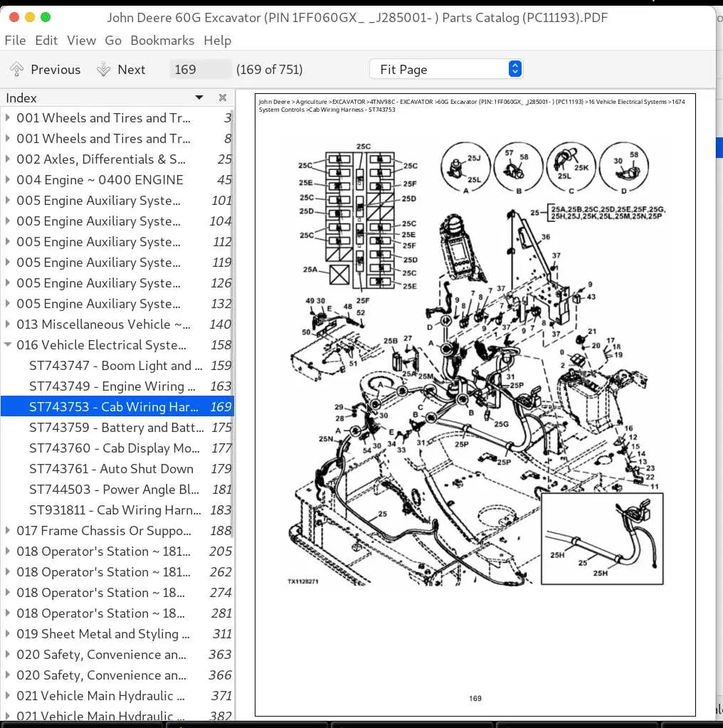Click the page number 169 footer

click(475, 698)
